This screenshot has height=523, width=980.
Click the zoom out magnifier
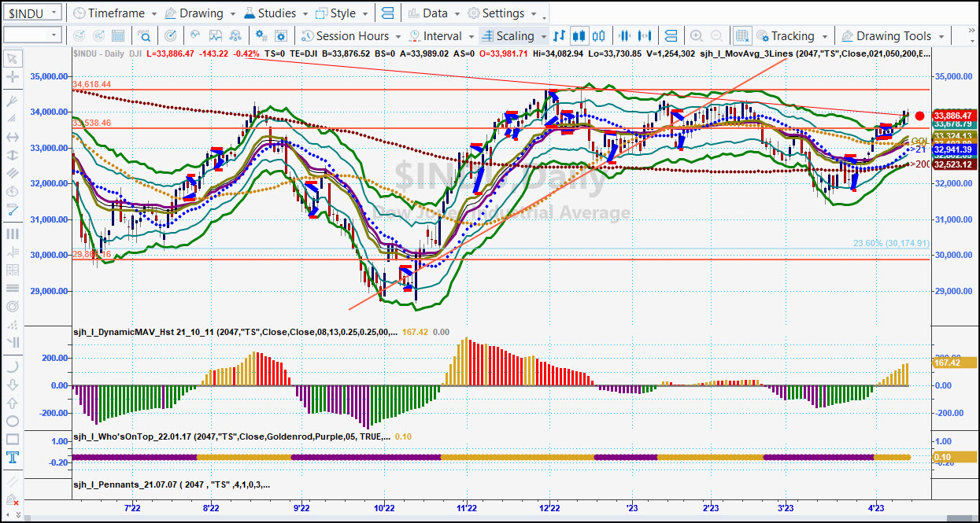(716, 35)
